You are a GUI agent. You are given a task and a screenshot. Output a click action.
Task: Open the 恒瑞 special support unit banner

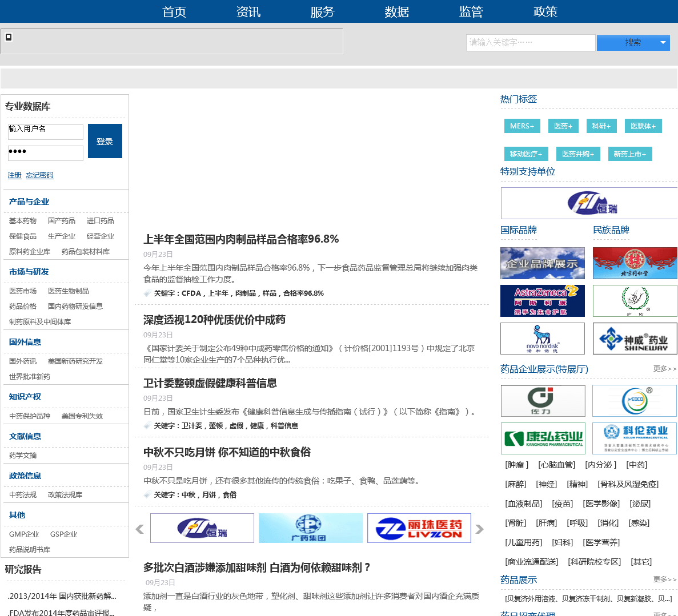589,203
